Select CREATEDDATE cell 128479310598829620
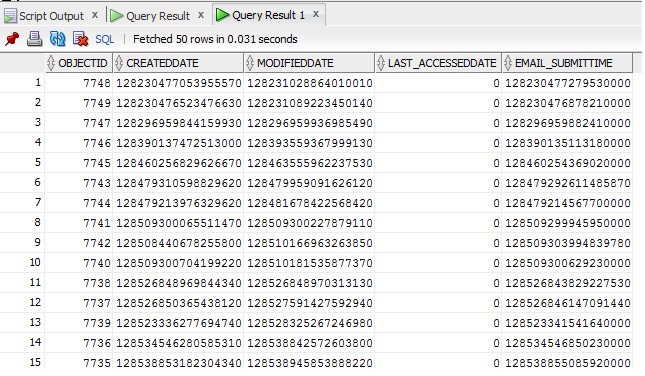 click(x=178, y=183)
